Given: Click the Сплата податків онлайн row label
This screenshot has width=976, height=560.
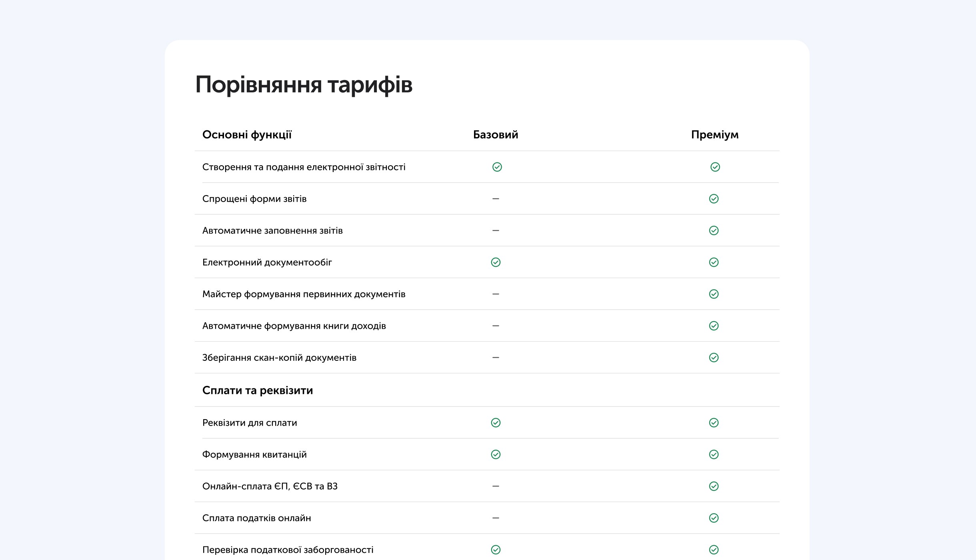Looking at the screenshot, I should point(256,518).
